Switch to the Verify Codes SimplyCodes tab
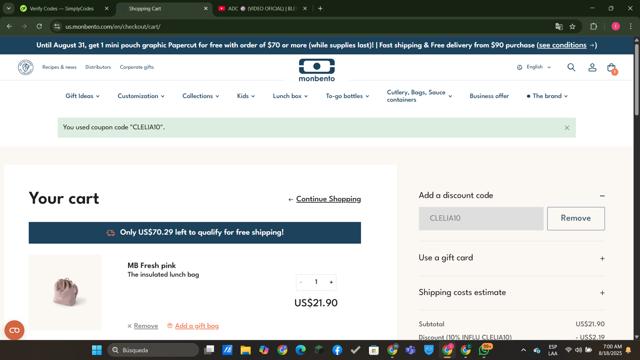Image resolution: width=640 pixels, height=360 pixels. (61, 9)
